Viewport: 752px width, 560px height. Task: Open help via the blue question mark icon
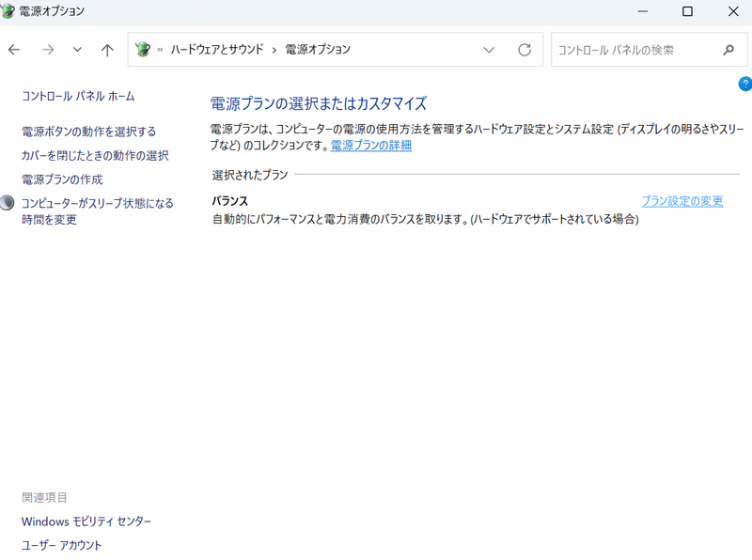click(745, 83)
